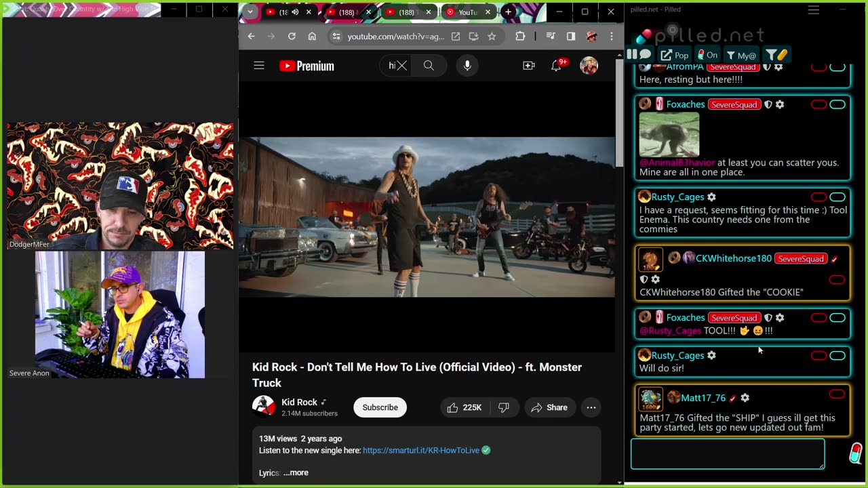
Task: Go to YouTube Premium home logo
Action: pyautogui.click(x=307, y=66)
